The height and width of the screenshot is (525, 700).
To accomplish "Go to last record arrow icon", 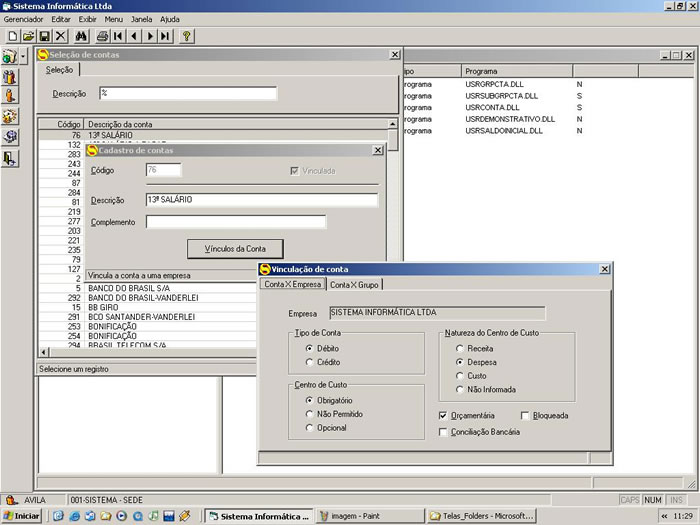I will pyautogui.click(x=166, y=36).
